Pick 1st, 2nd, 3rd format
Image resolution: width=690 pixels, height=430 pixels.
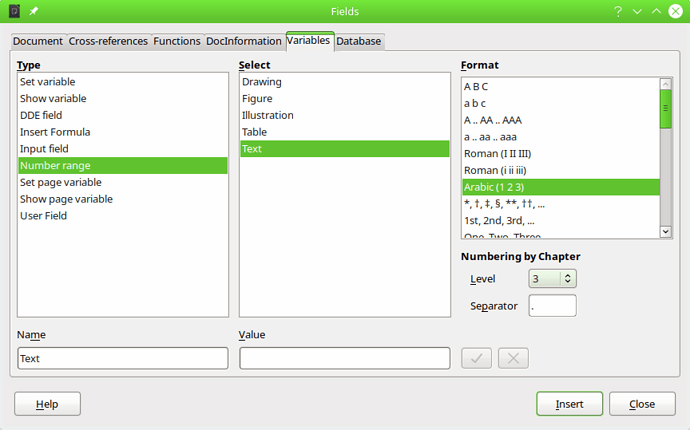(x=561, y=221)
